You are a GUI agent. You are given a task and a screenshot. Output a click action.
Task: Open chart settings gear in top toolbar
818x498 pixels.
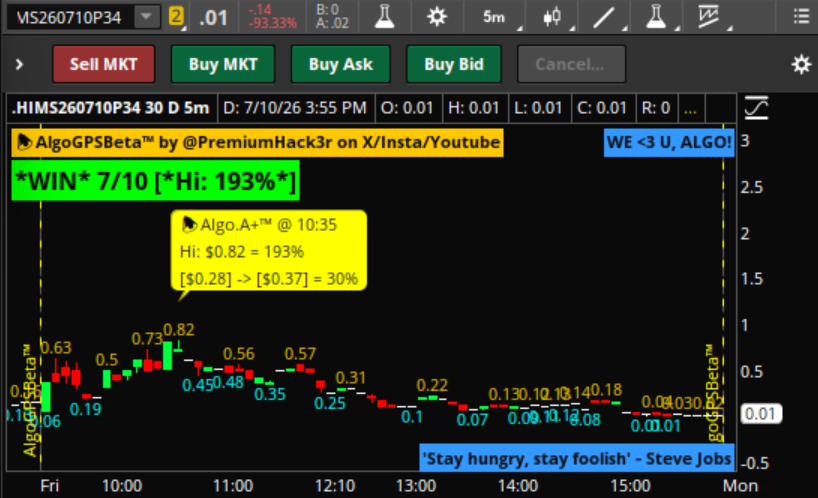(x=437, y=17)
